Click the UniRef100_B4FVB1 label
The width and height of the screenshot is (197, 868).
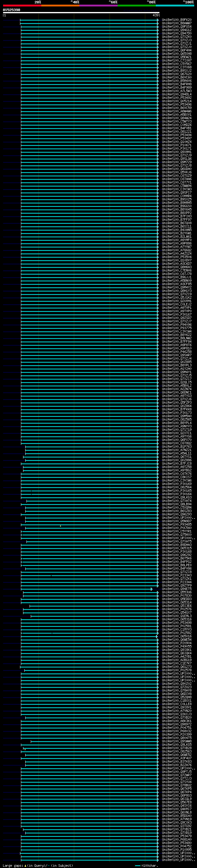coord(177,128)
